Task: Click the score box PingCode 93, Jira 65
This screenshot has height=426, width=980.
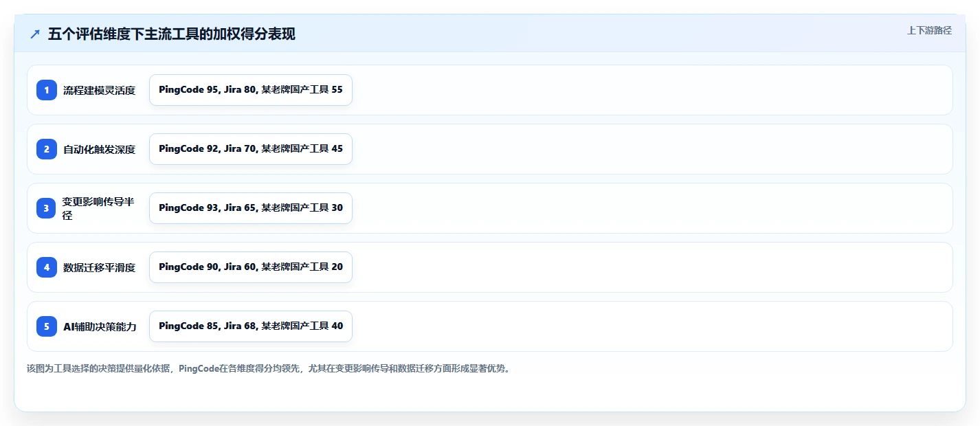Action: [x=251, y=208]
